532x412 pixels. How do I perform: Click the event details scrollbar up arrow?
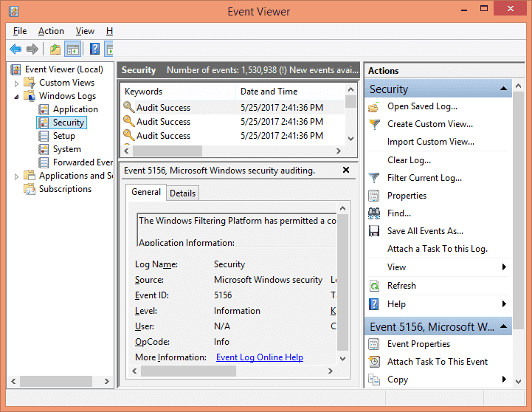pos(342,208)
